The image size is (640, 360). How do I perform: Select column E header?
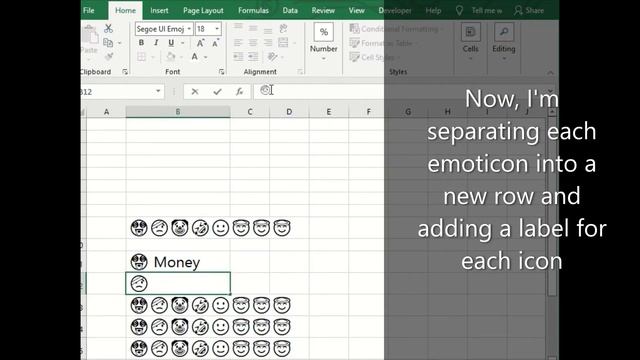tap(329, 112)
